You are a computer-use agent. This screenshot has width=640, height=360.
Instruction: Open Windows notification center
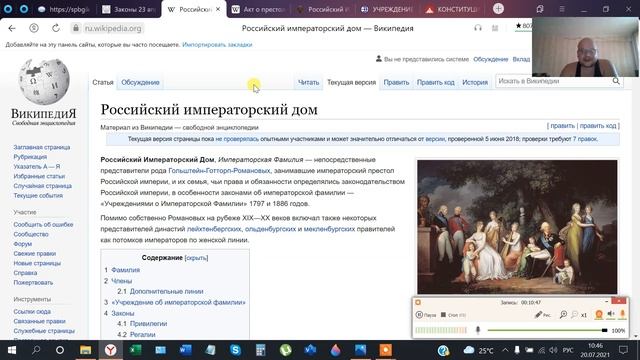(623, 350)
